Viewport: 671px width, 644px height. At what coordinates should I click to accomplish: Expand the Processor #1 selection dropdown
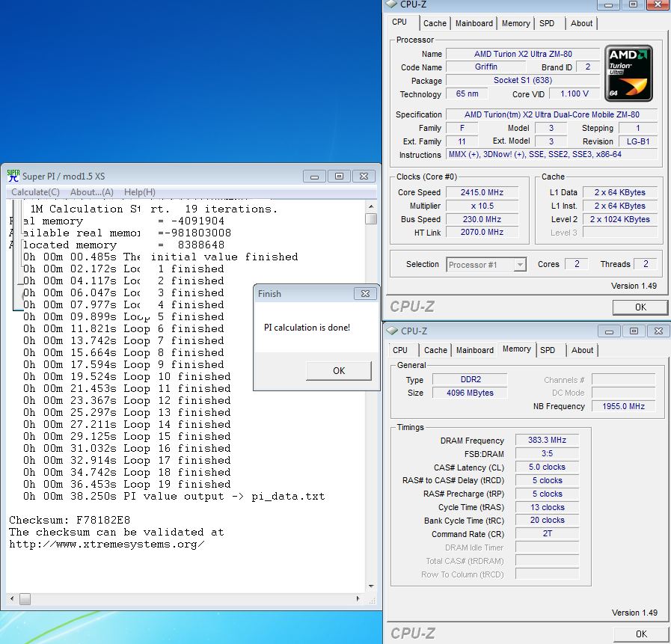[519, 265]
